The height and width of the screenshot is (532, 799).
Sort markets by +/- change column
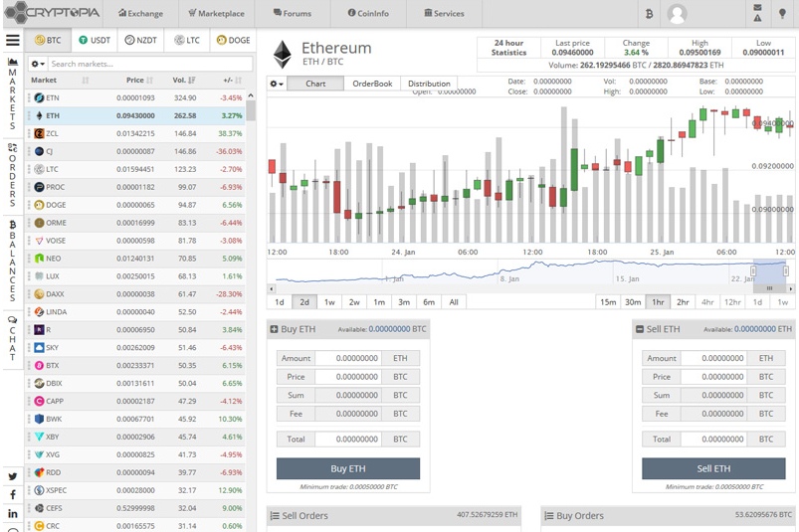pos(233,80)
